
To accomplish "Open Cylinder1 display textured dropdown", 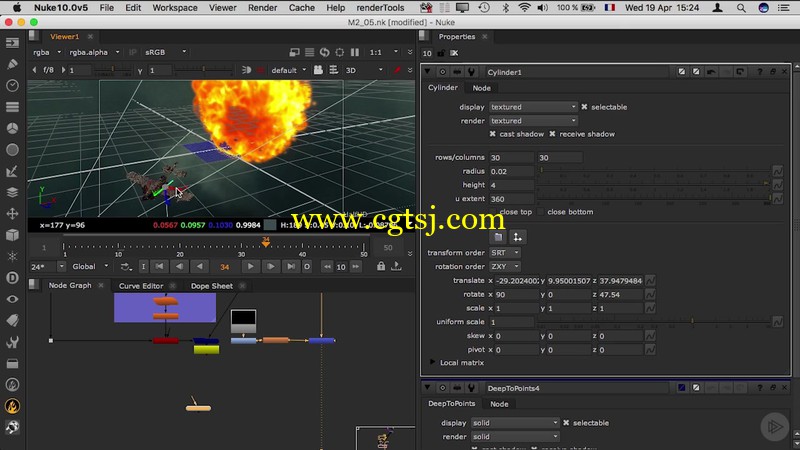I will tap(533, 107).
